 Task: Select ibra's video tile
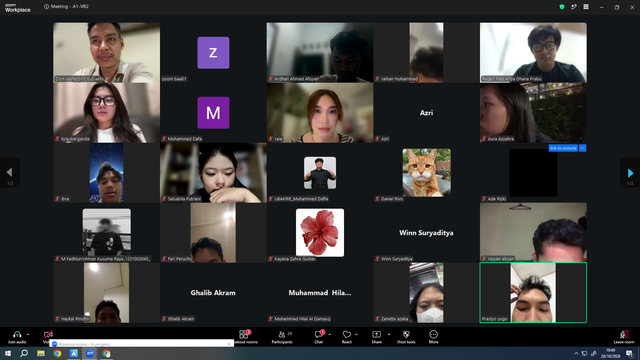[x=107, y=173]
